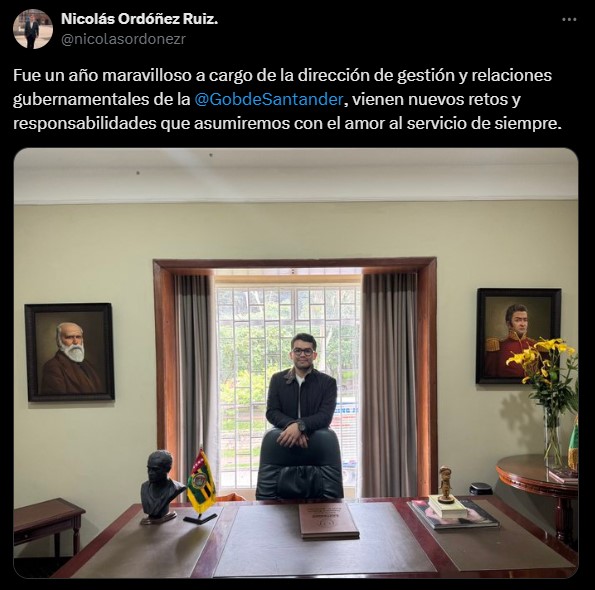Click Nicolás Ordóñez Ruiz profile avatar
The image size is (595, 590).
(33, 29)
